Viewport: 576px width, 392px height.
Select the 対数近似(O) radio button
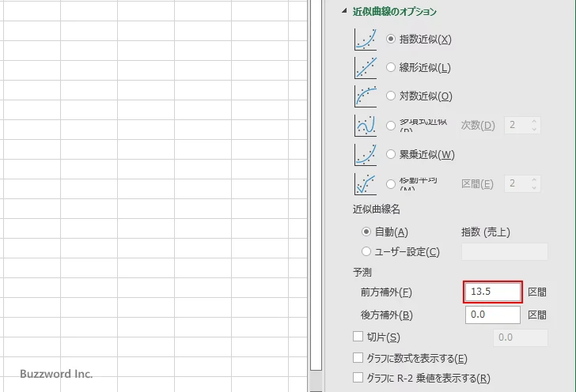391,96
